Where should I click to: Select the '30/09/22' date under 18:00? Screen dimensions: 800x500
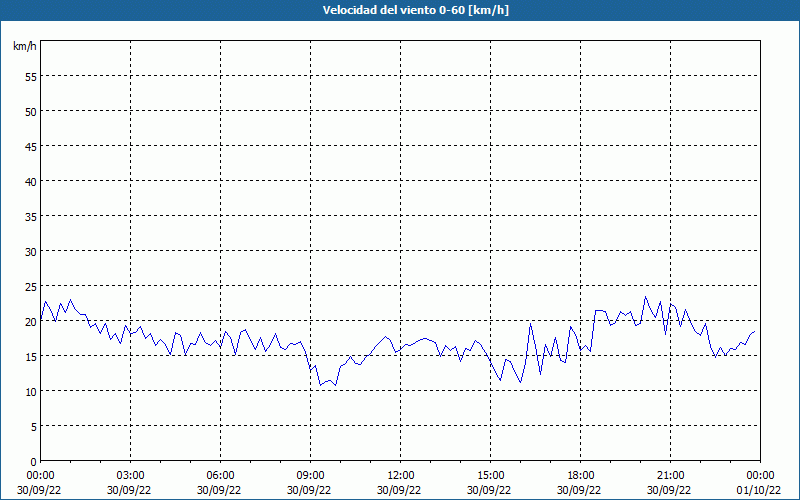click(579, 490)
